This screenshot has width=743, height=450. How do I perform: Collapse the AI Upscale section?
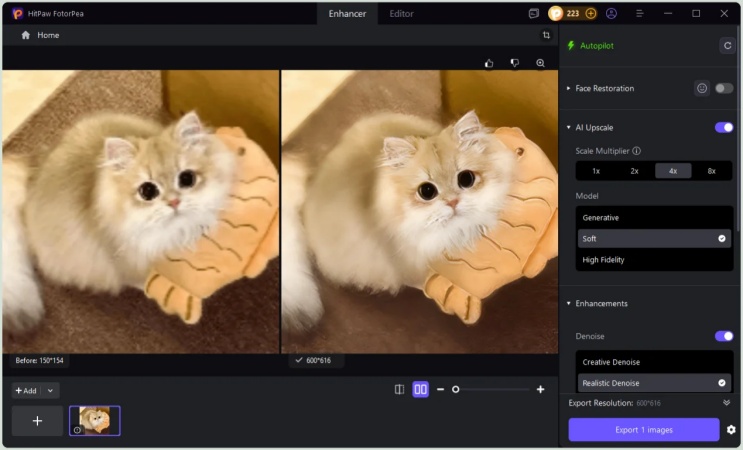(569, 127)
